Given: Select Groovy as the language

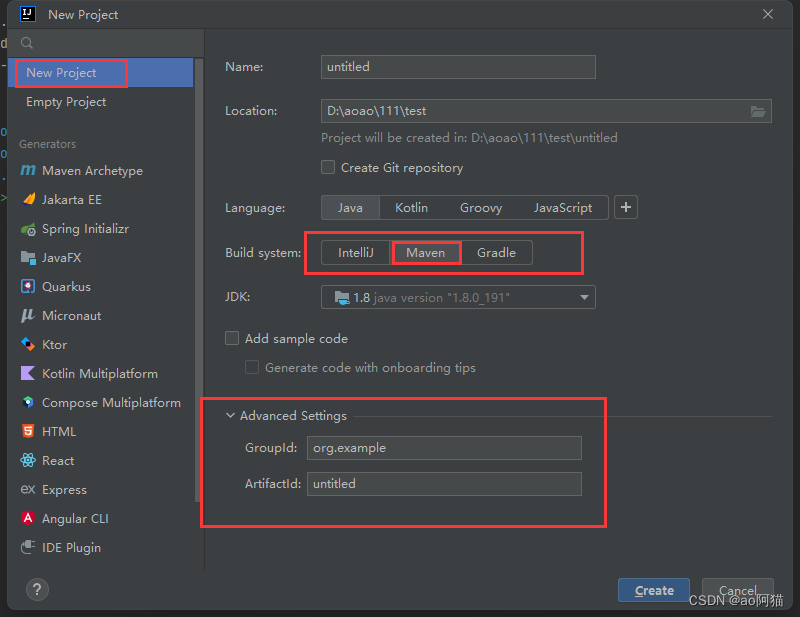Looking at the screenshot, I should tap(481, 208).
